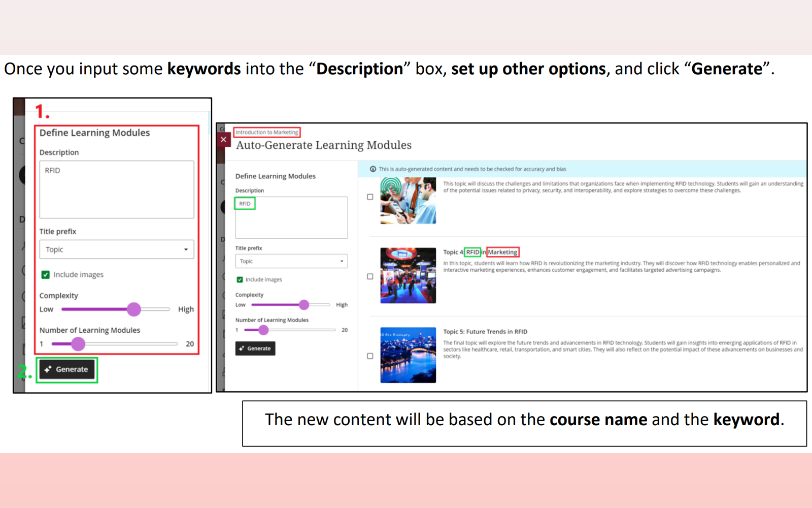
Task: Click the Generate button marked as step 2
Action: (66, 369)
